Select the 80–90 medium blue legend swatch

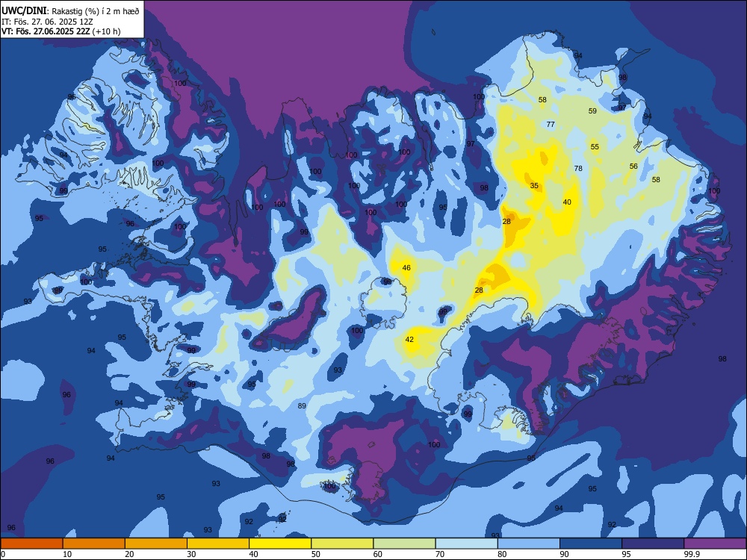(529, 544)
